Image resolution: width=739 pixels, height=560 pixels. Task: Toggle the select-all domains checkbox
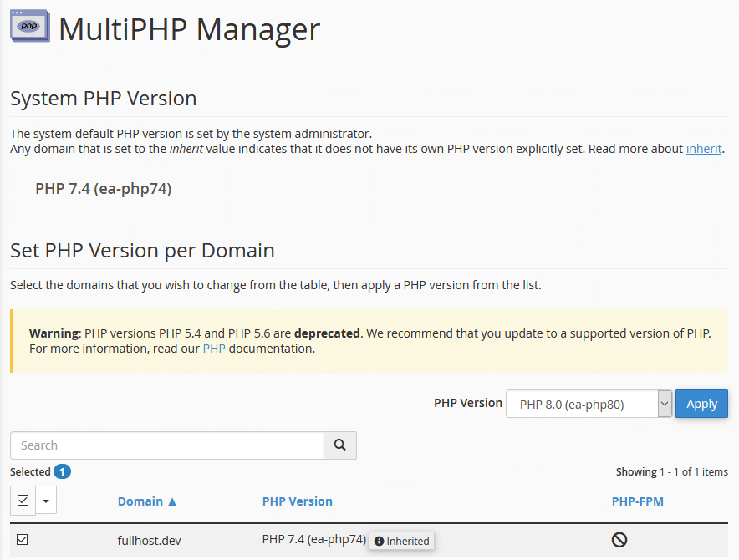[x=23, y=501]
